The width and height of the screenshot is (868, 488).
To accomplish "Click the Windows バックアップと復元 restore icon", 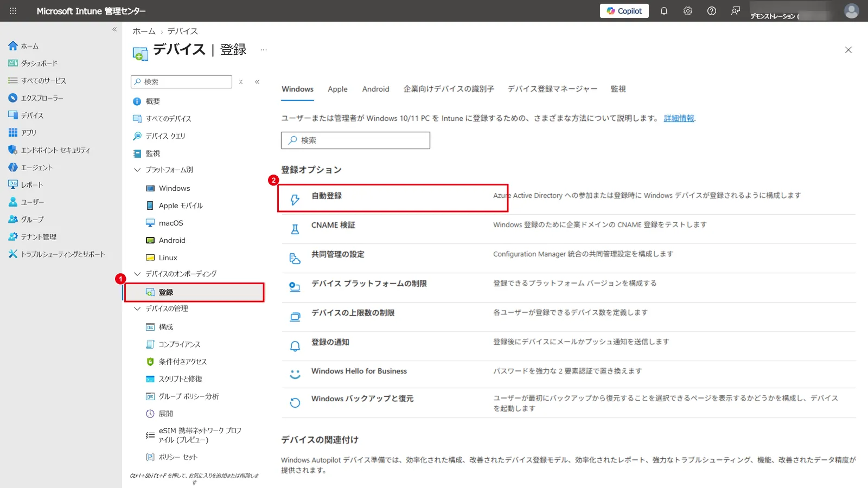I will pyautogui.click(x=295, y=403).
